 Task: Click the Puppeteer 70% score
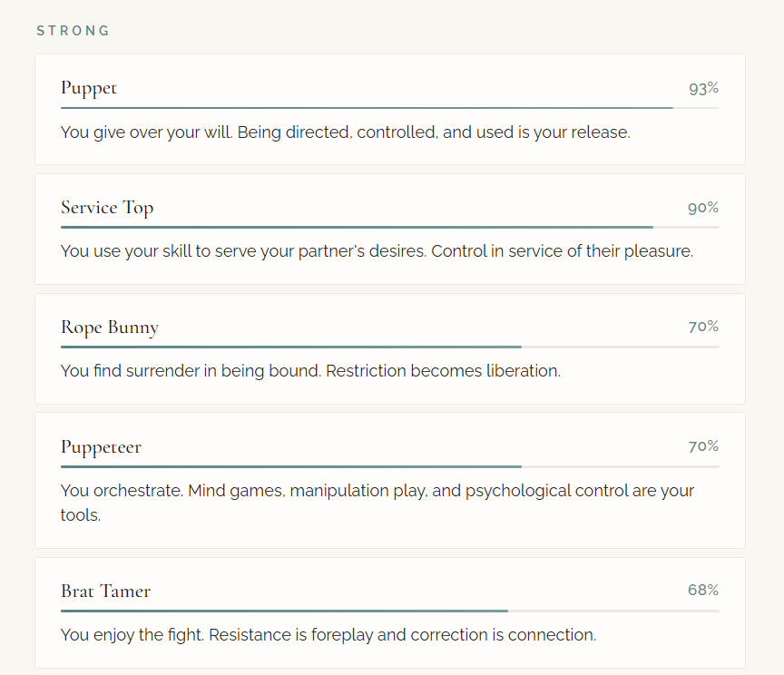click(x=703, y=446)
